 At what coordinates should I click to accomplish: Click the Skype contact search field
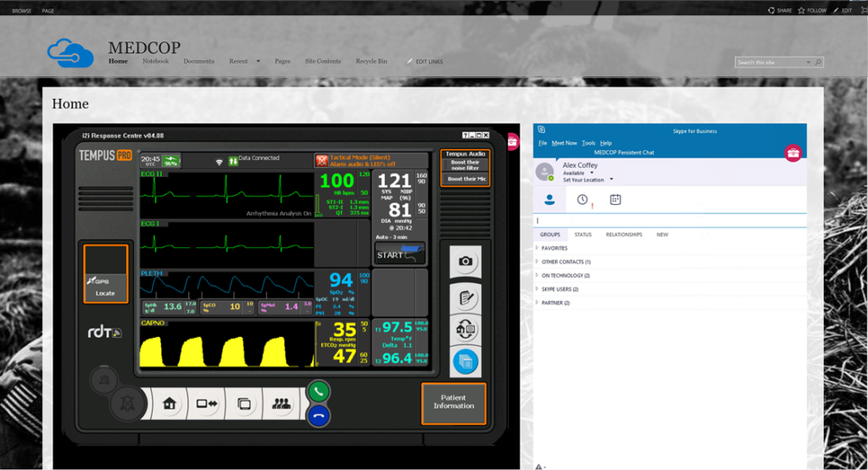tap(670, 220)
